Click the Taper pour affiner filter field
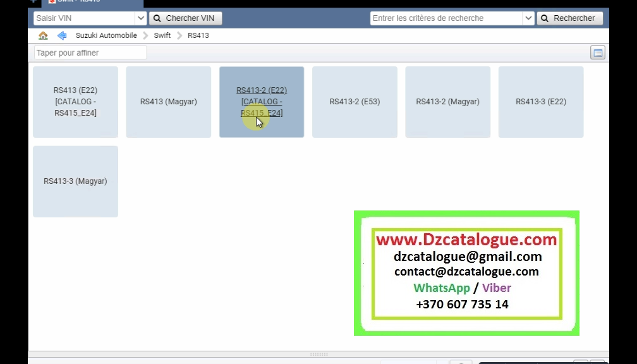The image size is (637, 364). [x=90, y=53]
